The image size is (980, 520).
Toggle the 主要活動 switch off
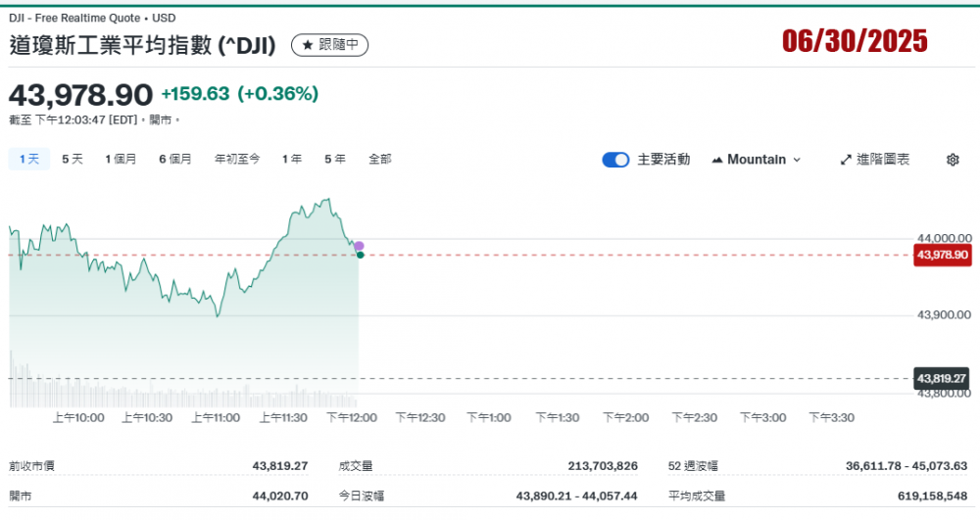[x=615, y=160]
